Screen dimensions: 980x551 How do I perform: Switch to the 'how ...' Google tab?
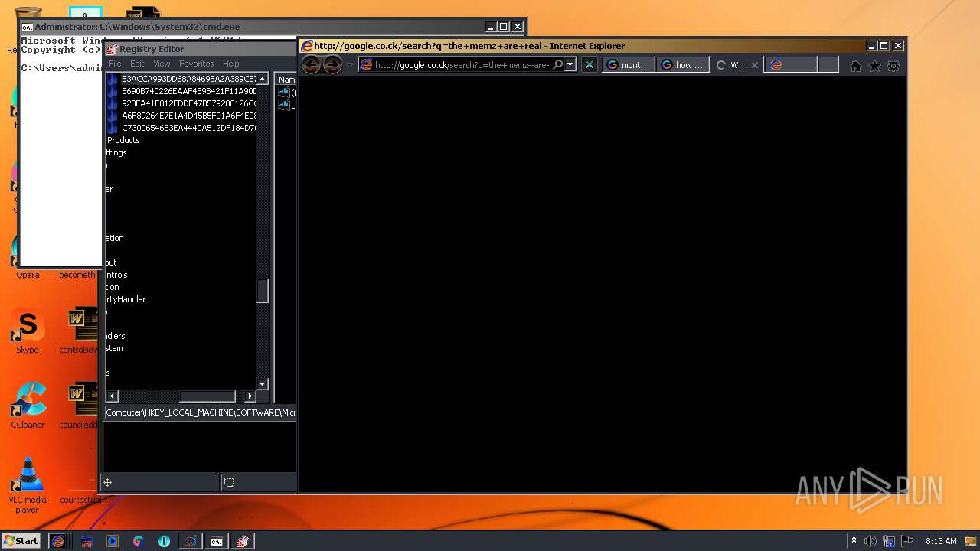(x=681, y=65)
